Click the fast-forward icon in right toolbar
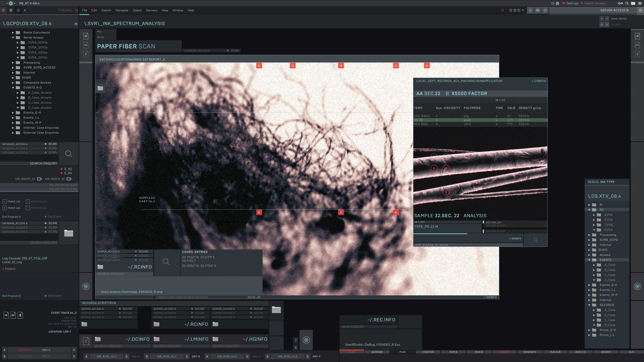 point(637,45)
